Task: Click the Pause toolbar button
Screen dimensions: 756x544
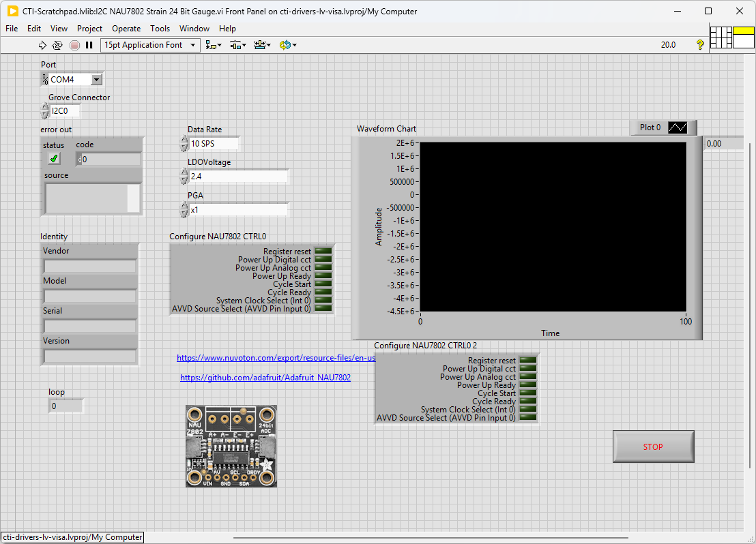Action: point(89,45)
